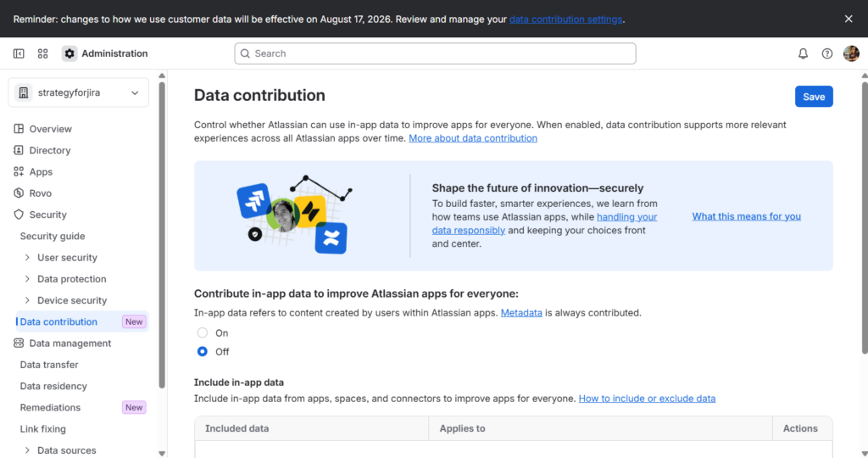Click the Actions column header
Image resolution: width=868 pixels, height=458 pixels.
tap(800, 428)
